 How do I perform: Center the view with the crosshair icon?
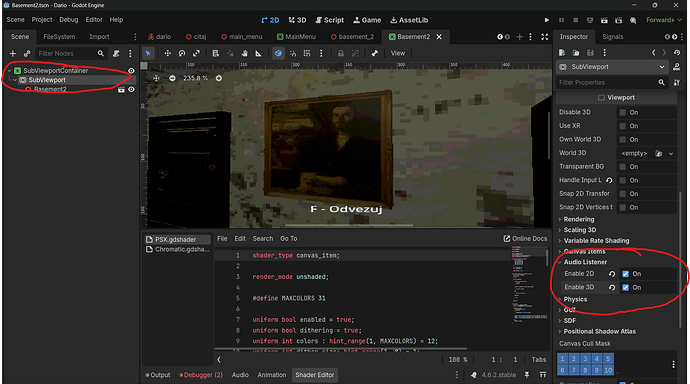[x=156, y=78]
